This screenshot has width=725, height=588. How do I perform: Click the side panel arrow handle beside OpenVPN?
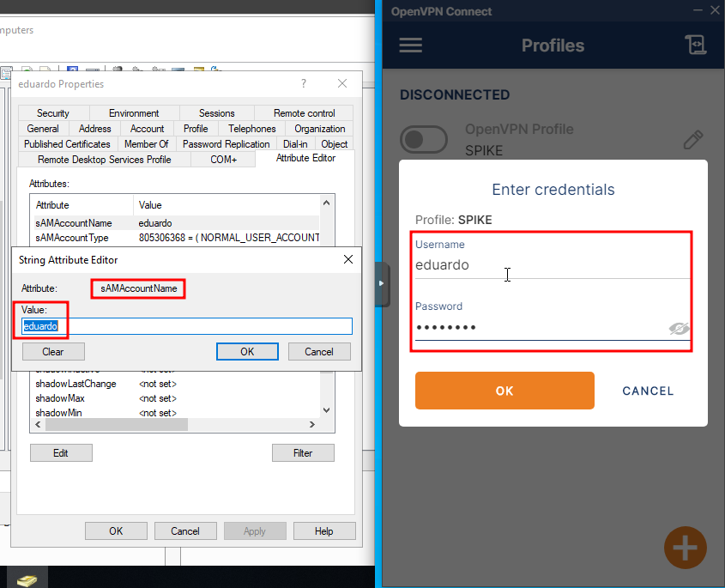[382, 283]
